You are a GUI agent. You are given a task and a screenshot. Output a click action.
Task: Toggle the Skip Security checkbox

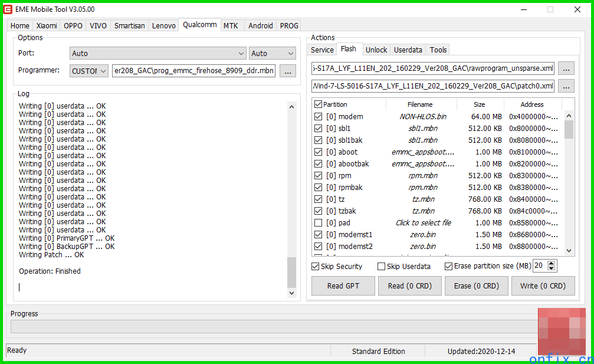tap(315, 266)
